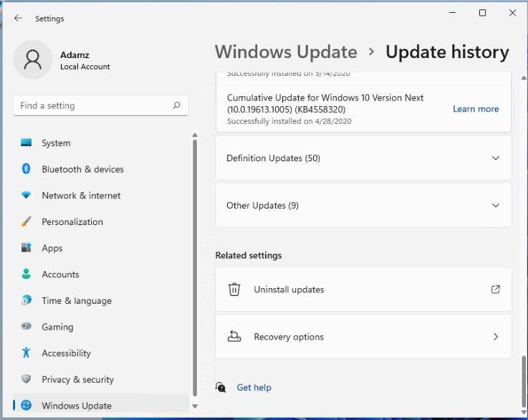The height and width of the screenshot is (420, 528).
Task: Click the 'Update history' heading
Action: coord(447,52)
